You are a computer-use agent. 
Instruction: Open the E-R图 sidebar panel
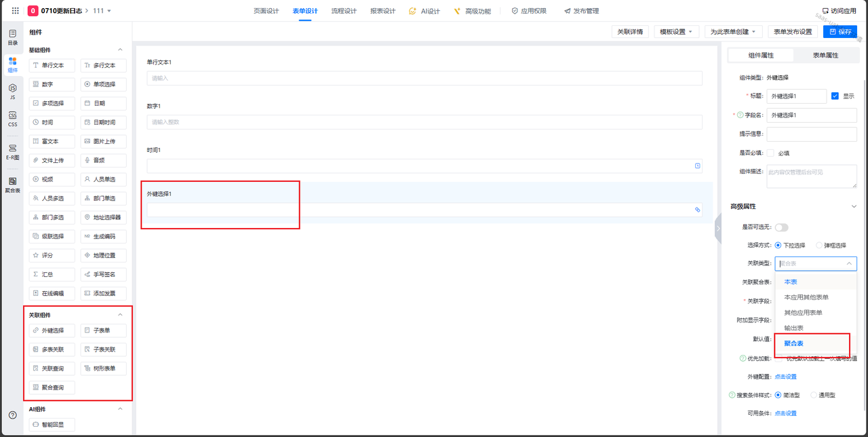(x=12, y=152)
